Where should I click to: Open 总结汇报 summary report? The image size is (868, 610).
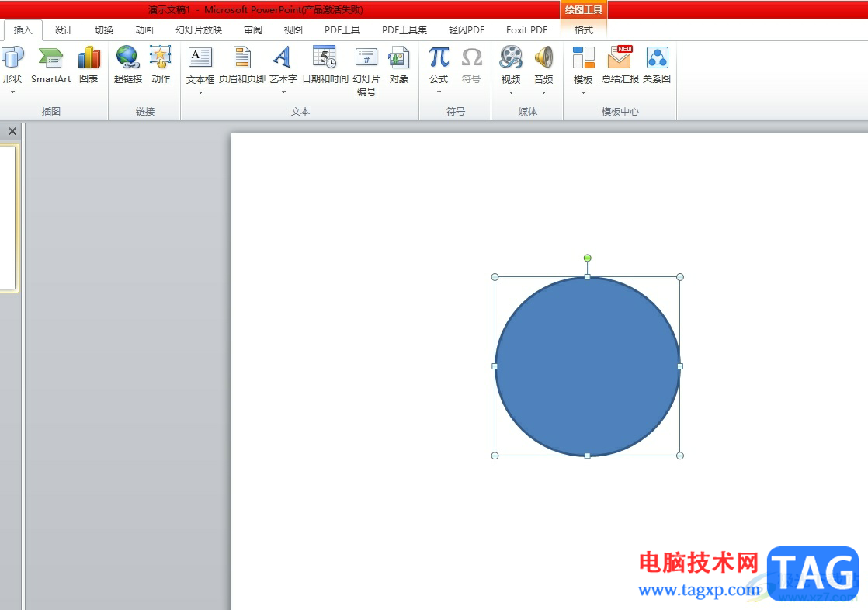[620, 65]
